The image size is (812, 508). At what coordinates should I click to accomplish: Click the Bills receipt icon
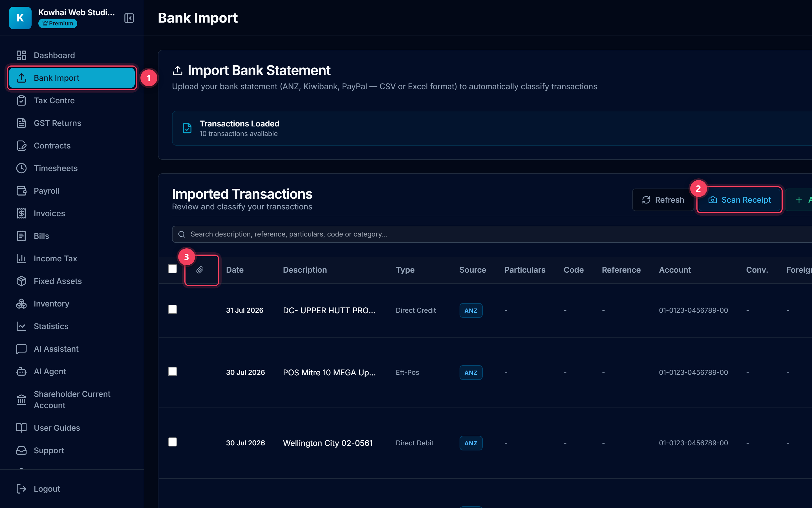[x=21, y=236]
